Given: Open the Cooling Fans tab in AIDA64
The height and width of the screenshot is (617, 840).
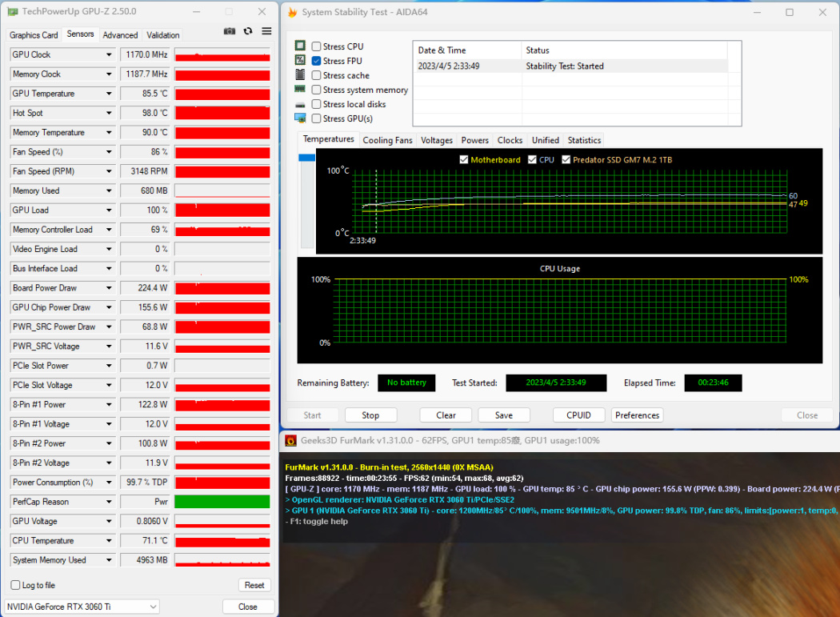Looking at the screenshot, I should pos(387,140).
